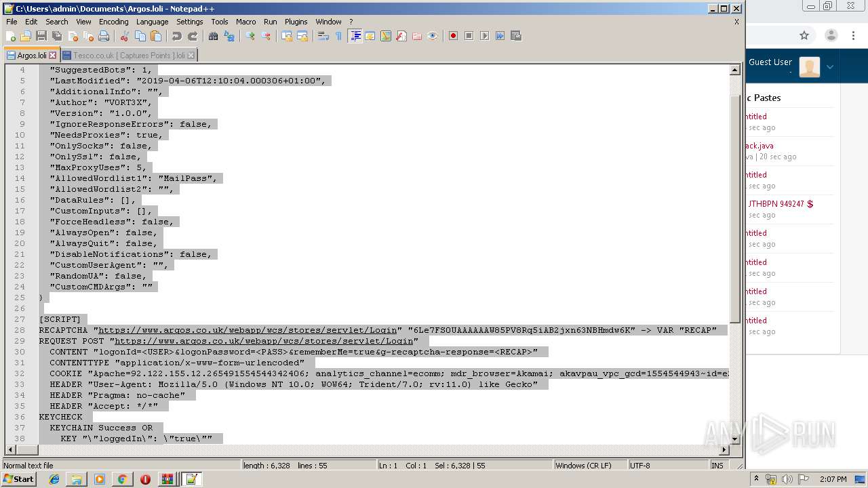This screenshot has height=488, width=868.
Task: Click the taskbar volume speaker icon
Action: (787, 479)
